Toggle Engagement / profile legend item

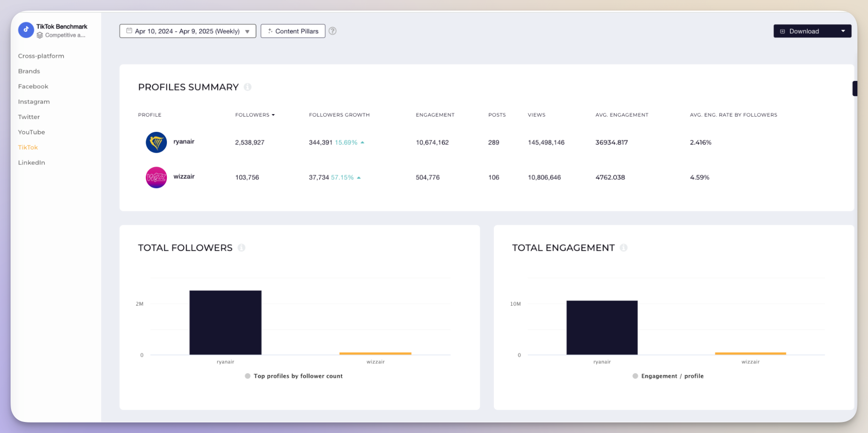tap(668, 376)
